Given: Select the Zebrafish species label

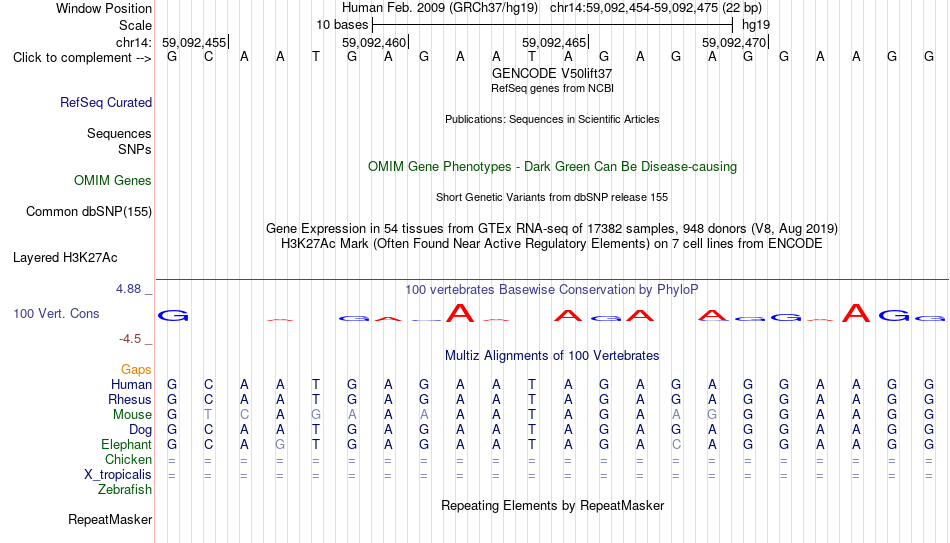Looking at the screenshot, I should 125,489.
